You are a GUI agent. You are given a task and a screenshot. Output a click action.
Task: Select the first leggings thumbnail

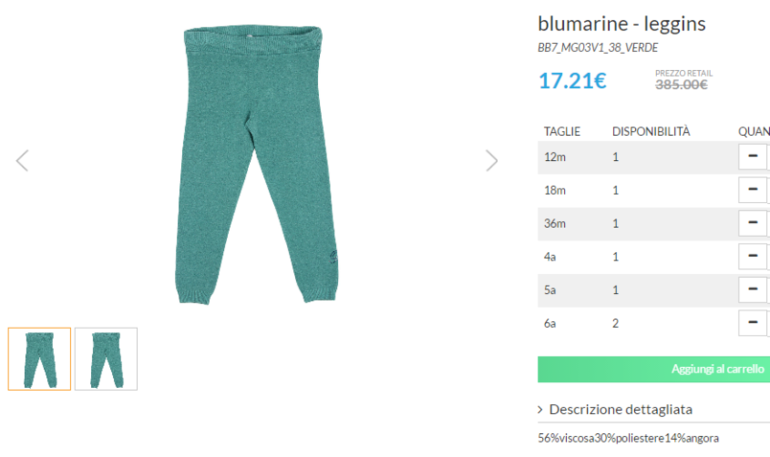[x=40, y=358]
